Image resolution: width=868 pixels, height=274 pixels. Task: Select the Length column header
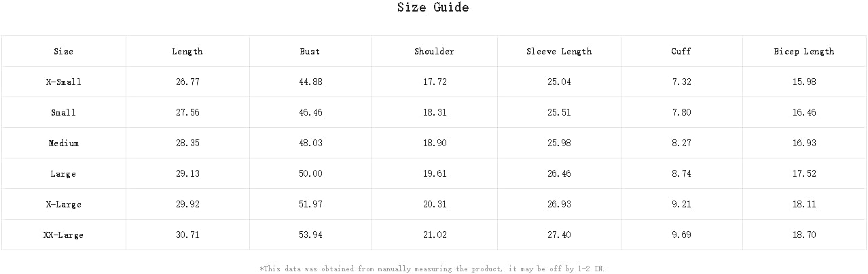(x=187, y=51)
